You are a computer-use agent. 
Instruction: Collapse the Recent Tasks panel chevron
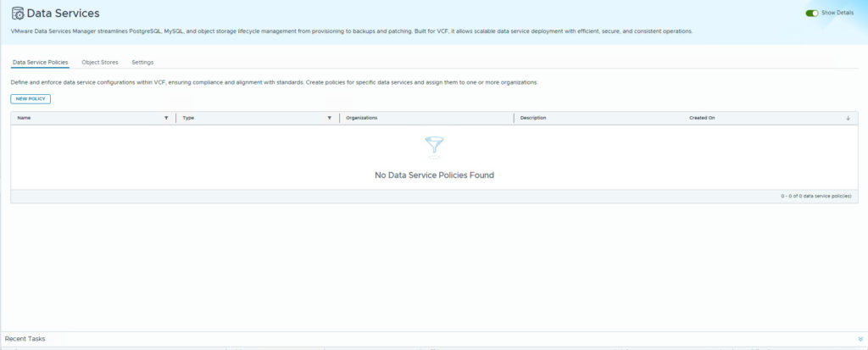click(x=860, y=338)
